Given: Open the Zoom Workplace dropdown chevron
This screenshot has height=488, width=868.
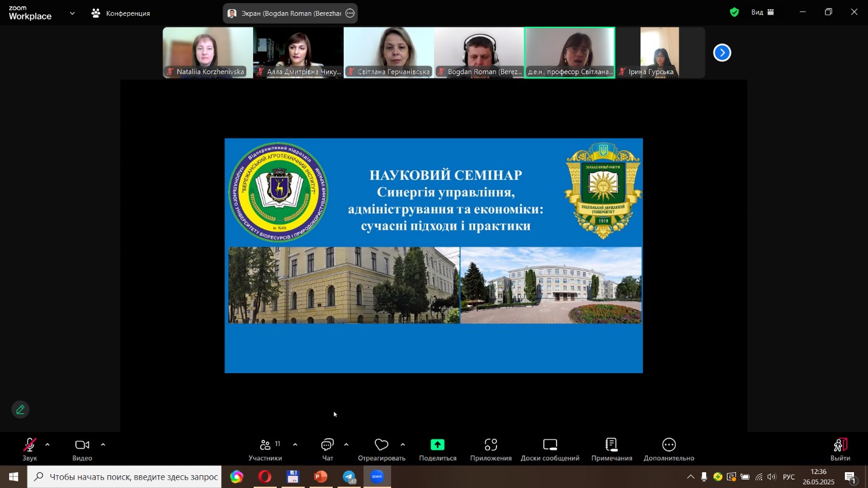Looking at the screenshot, I should 72,13.
